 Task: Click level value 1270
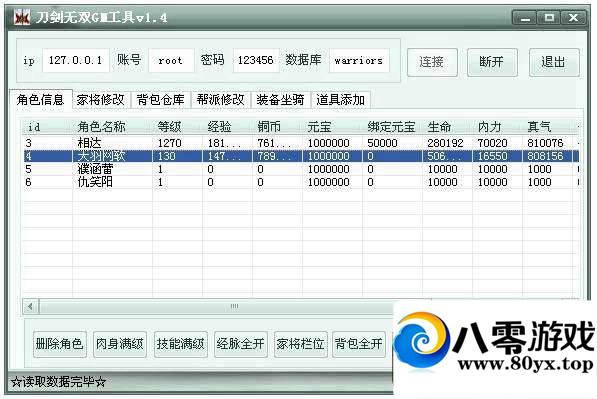pos(169,143)
